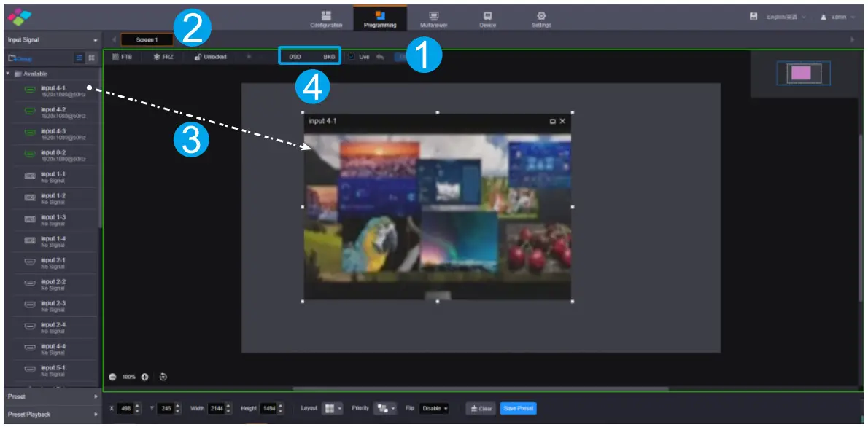Select input 8-2 source
Screen dimensions: 868x427
[51, 156]
